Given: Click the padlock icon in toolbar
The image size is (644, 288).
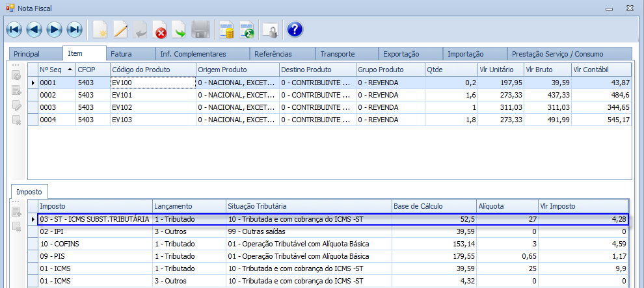Looking at the screenshot, I should (269, 29).
